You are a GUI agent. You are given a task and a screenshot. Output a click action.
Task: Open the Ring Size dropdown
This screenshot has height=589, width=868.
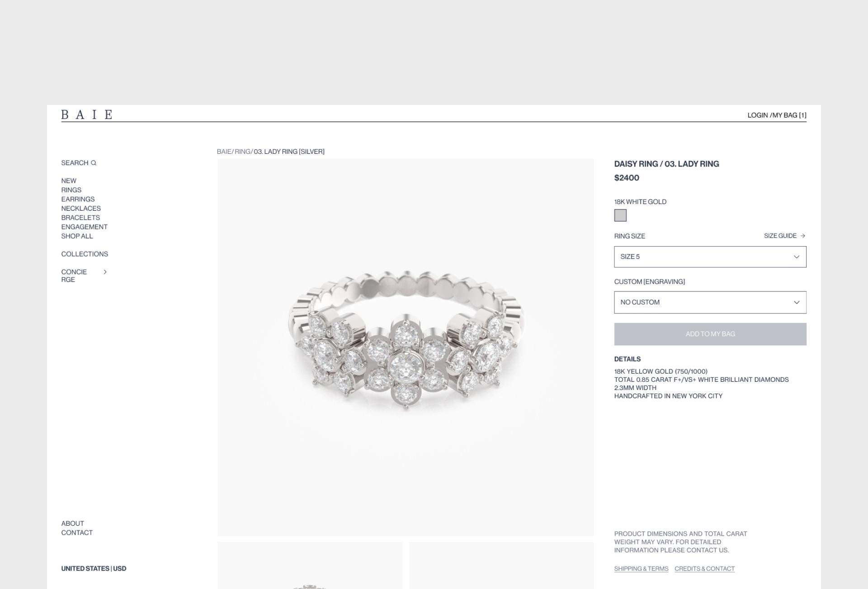(710, 257)
